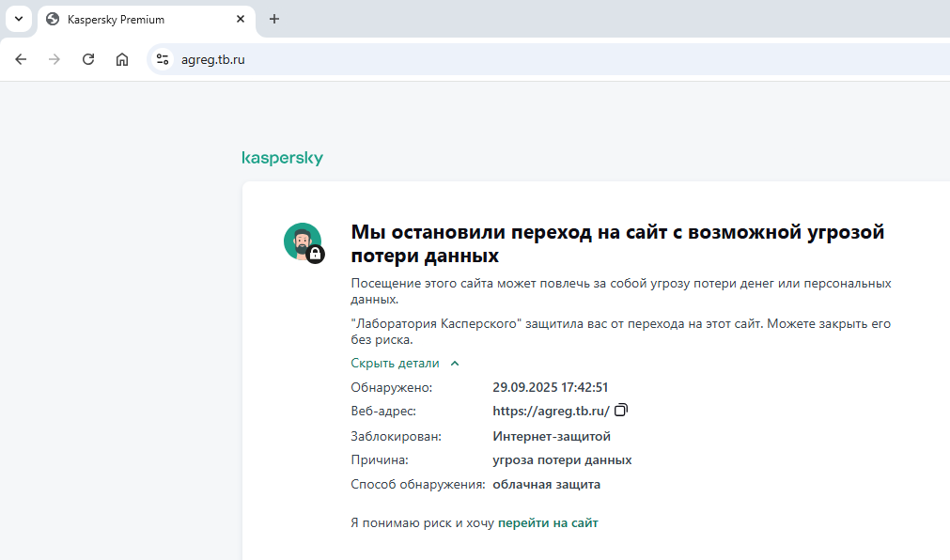View site information icon in address bar
Image resolution: width=950 pixels, height=560 pixels.
point(163,59)
